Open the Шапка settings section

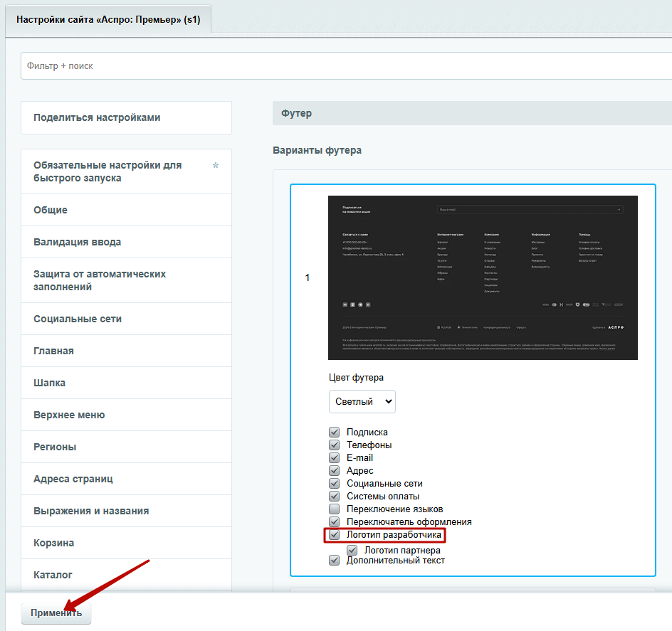pyautogui.click(x=127, y=383)
